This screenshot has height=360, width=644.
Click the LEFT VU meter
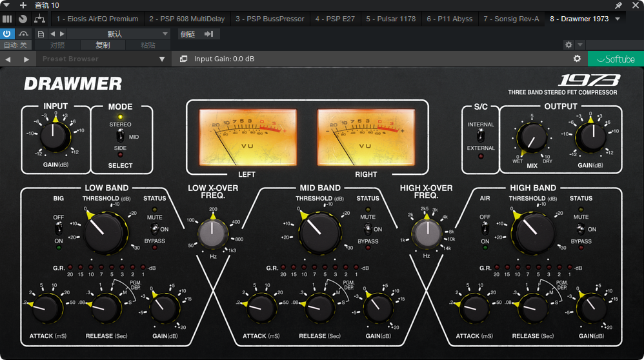pos(248,137)
